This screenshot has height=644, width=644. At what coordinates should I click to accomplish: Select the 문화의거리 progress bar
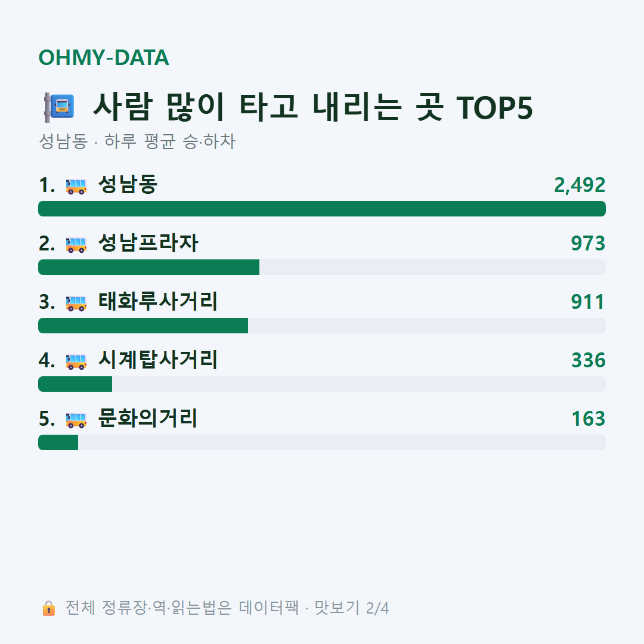(x=322, y=442)
